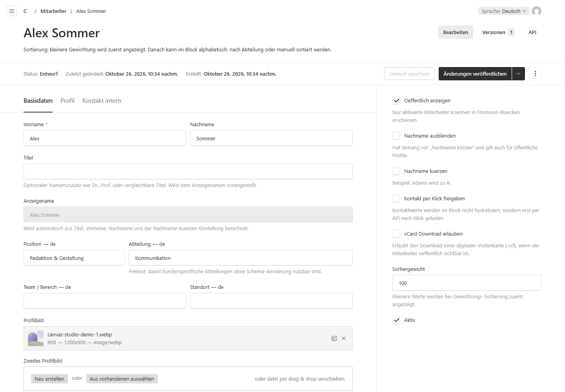Image resolution: width=565 pixels, height=392 pixels.
Task: Click the Alex Sommer breadcrumb text
Action: 91,11
